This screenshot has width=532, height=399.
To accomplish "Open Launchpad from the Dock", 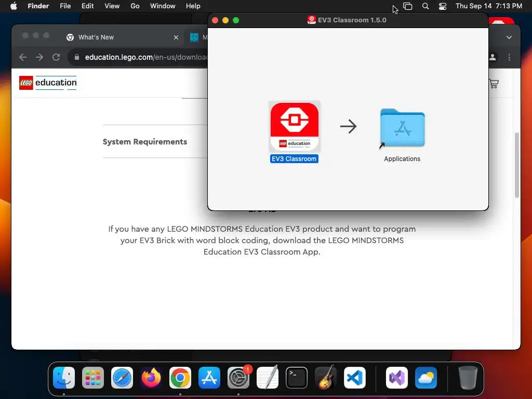I will pyautogui.click(x=93, y=378).
